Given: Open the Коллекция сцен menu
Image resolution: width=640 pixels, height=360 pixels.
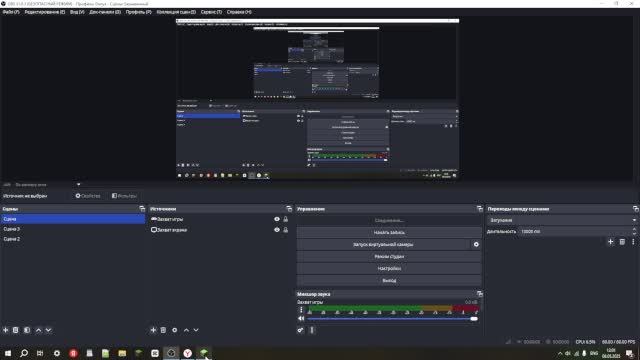Looking at the screenshot, I should 176,12.
